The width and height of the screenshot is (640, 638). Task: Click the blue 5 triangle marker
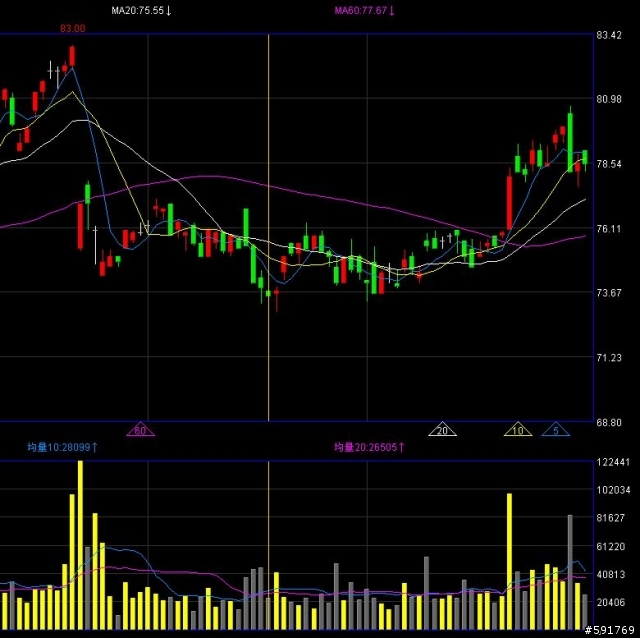556,429
